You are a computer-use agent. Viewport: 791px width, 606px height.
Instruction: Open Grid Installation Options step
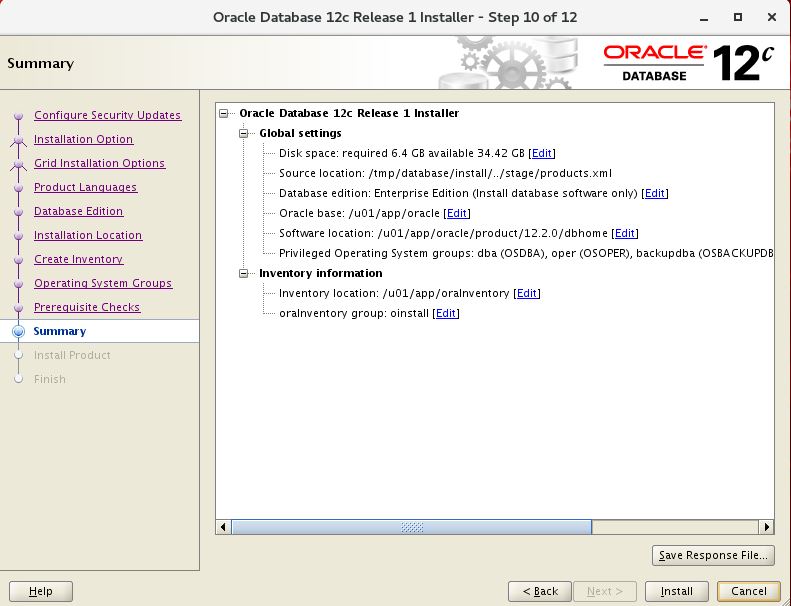tap(99, 163)
